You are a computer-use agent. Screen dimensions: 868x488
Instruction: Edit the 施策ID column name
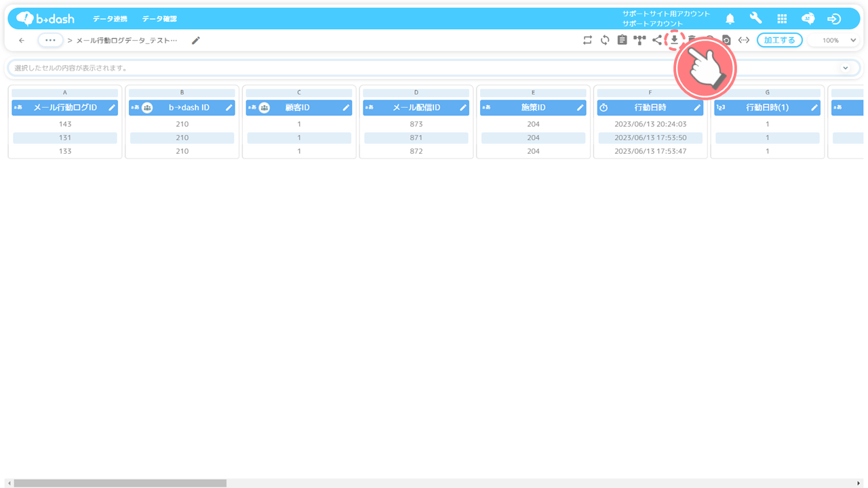click(580, 108)
